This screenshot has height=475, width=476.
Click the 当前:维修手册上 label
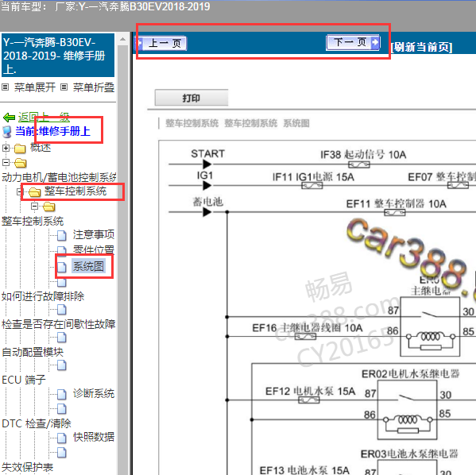click(x=52, y=131)
